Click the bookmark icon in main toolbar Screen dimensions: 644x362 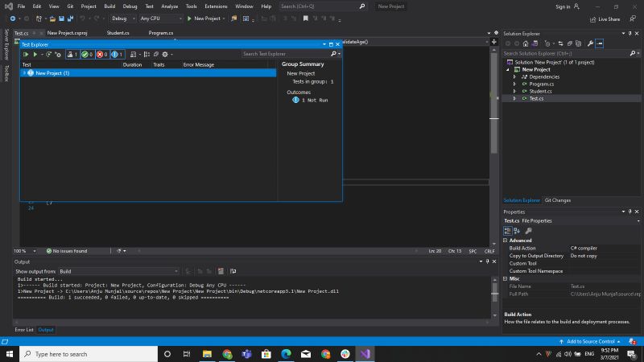point(306,19)
